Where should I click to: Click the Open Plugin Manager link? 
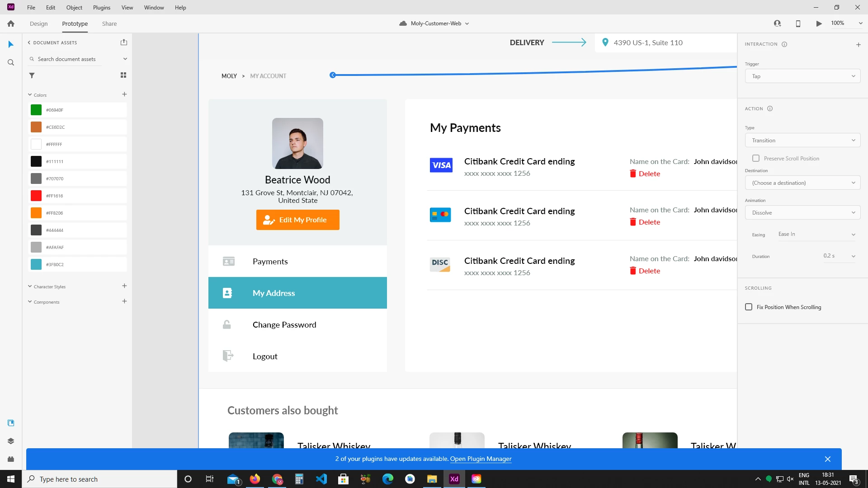(x=481, y=459)
